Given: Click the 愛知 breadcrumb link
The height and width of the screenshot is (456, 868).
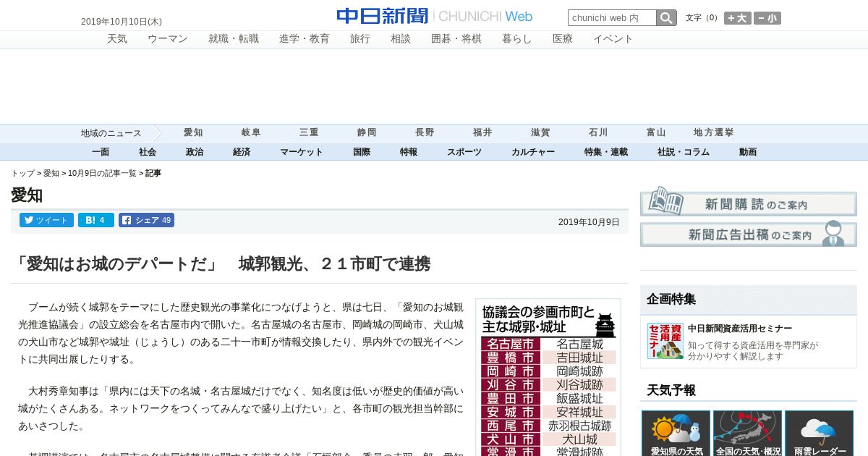Looking at the screenshot, I should point(51,174).
